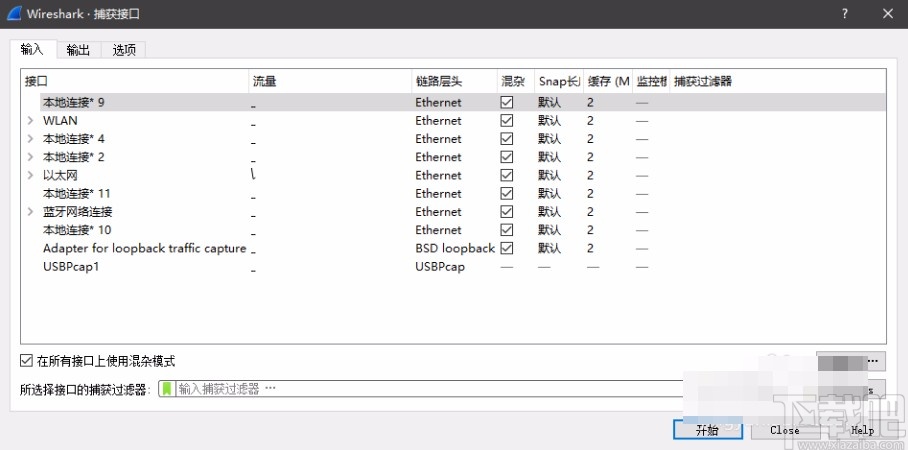Screen dimensions: 908x450
Task: Expand the 本地连接* 4 interface
Action: [31, 139]
